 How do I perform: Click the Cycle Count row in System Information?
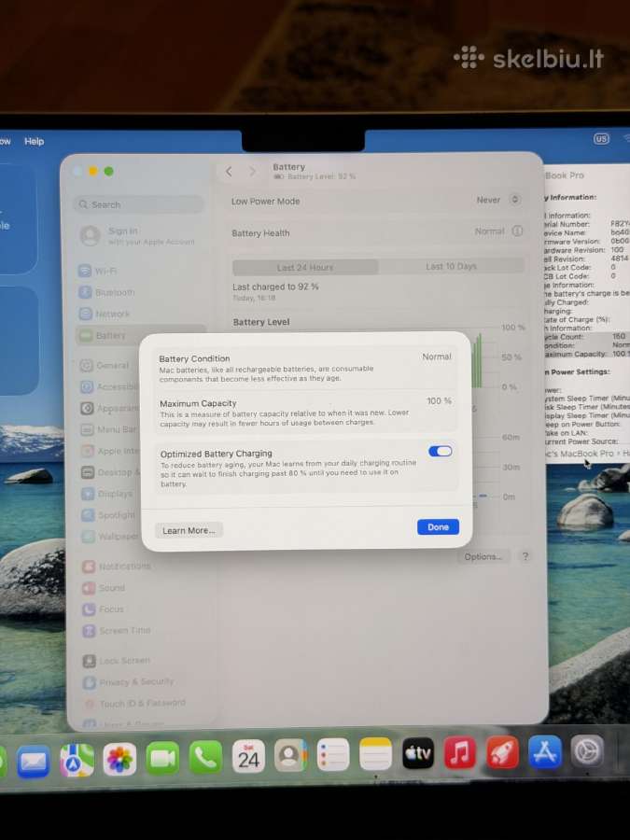click(x=585, y=336)
